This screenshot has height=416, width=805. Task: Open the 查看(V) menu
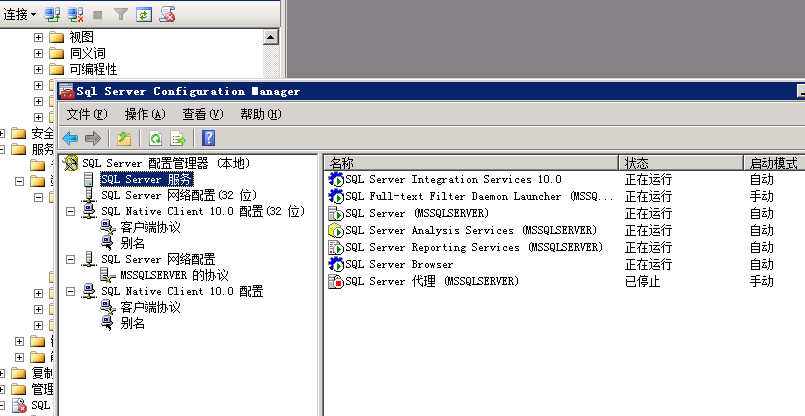(203, 114)
